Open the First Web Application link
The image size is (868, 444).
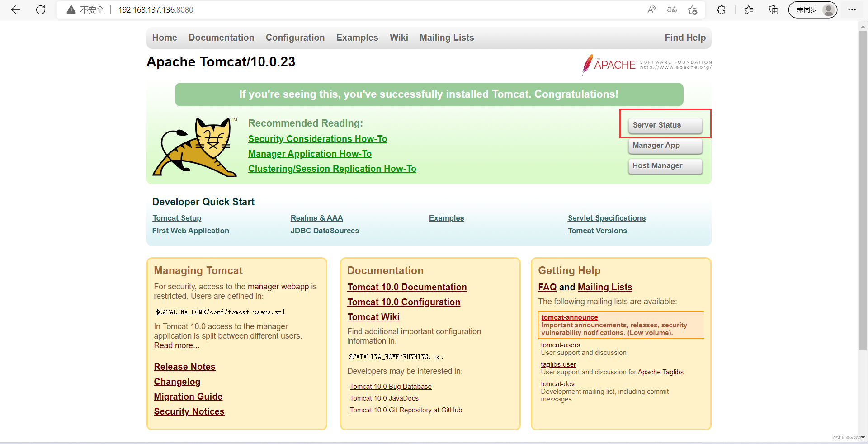point(190,231)
